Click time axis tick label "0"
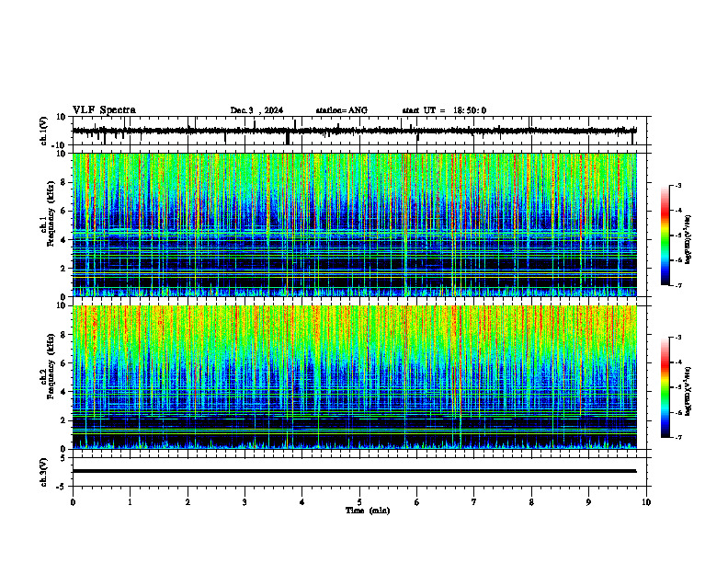 coord(73,502)
